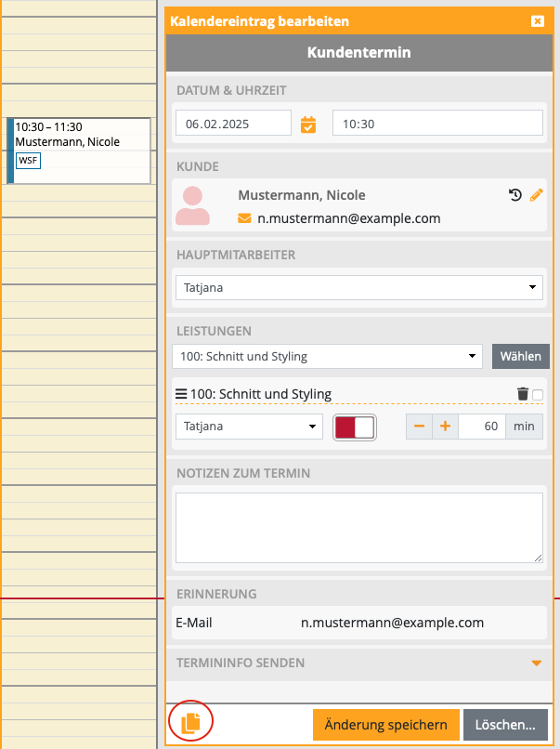The image size is (560, 749).
Task: Open the service employee Tatjana dropdown
Action: point(248,427)
